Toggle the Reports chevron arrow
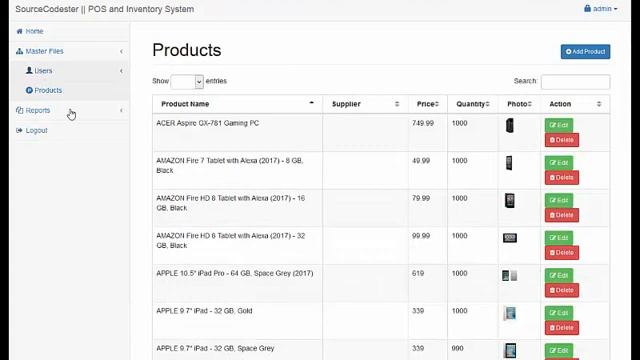640x360 pixels. click(121, 111)
